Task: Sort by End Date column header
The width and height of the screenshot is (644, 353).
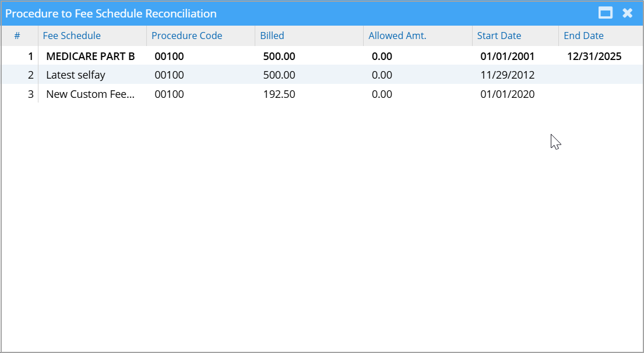Action: (x=583, y=36)
